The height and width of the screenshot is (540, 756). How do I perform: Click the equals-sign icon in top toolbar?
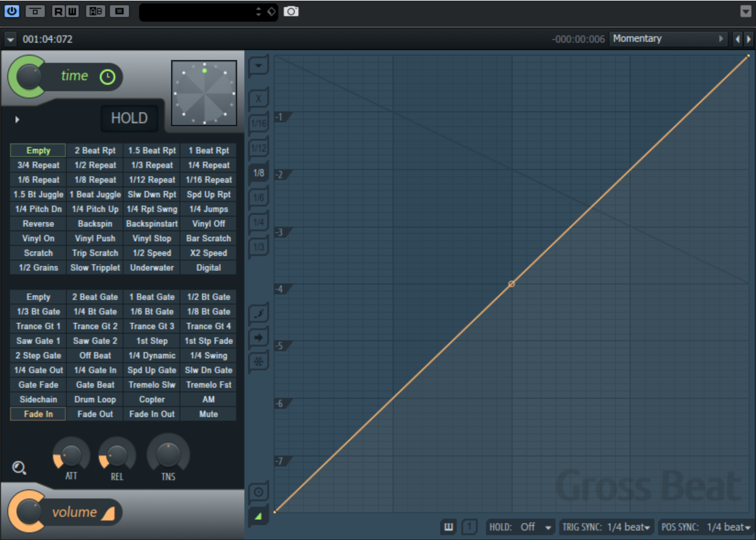point(120,11)
